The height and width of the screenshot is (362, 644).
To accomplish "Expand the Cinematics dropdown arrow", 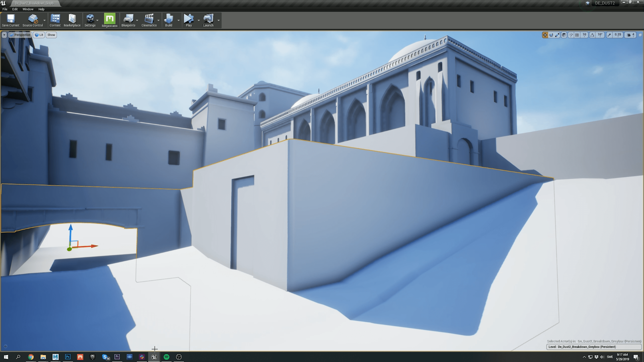I will 158,20.
